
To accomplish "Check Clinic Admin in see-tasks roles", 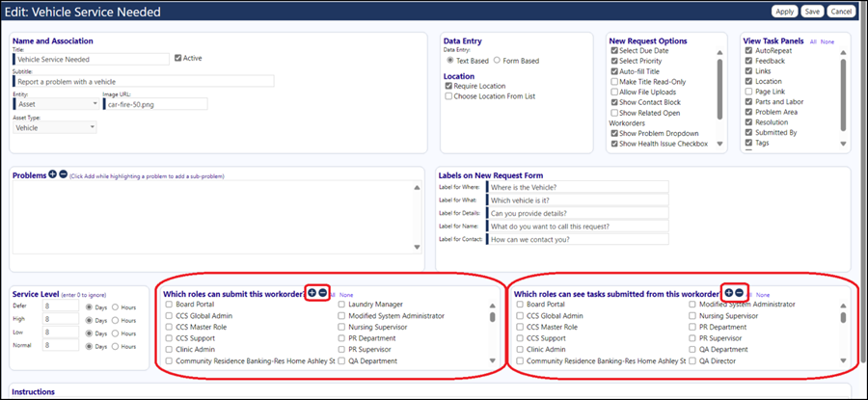I will (520, 350).
